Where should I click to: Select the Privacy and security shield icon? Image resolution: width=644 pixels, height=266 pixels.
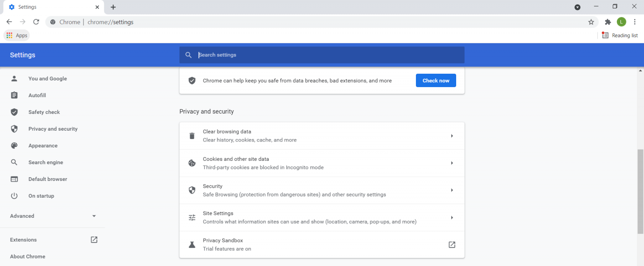pyautogui.click(x=14, y=129)
